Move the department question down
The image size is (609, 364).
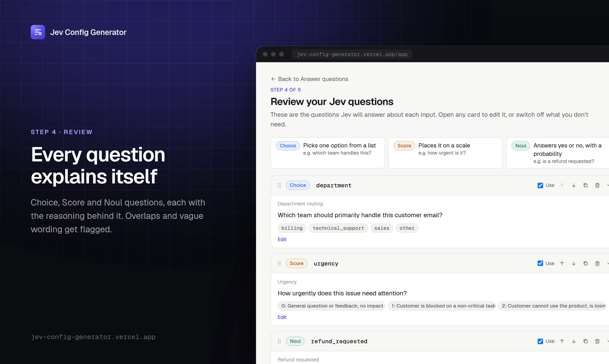pos(574,185)
